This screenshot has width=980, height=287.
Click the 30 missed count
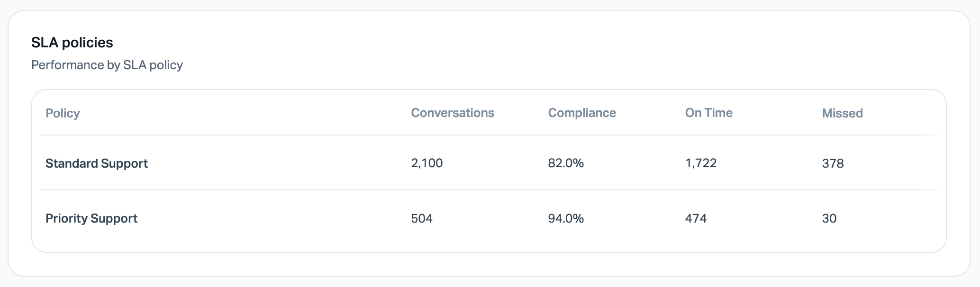pyautogui.click(x=829, y=218)
